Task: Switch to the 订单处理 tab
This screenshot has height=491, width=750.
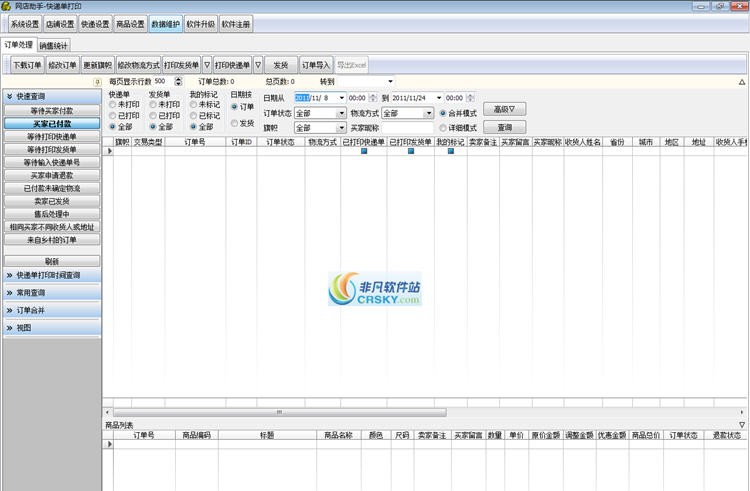Action: pos(19,45)
